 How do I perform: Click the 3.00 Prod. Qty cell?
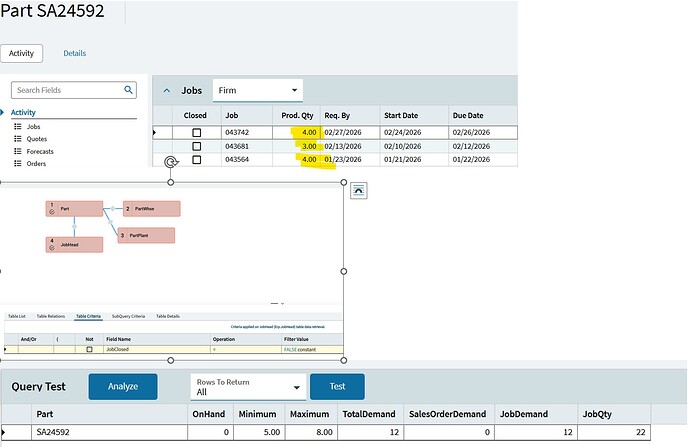(297, 146)
